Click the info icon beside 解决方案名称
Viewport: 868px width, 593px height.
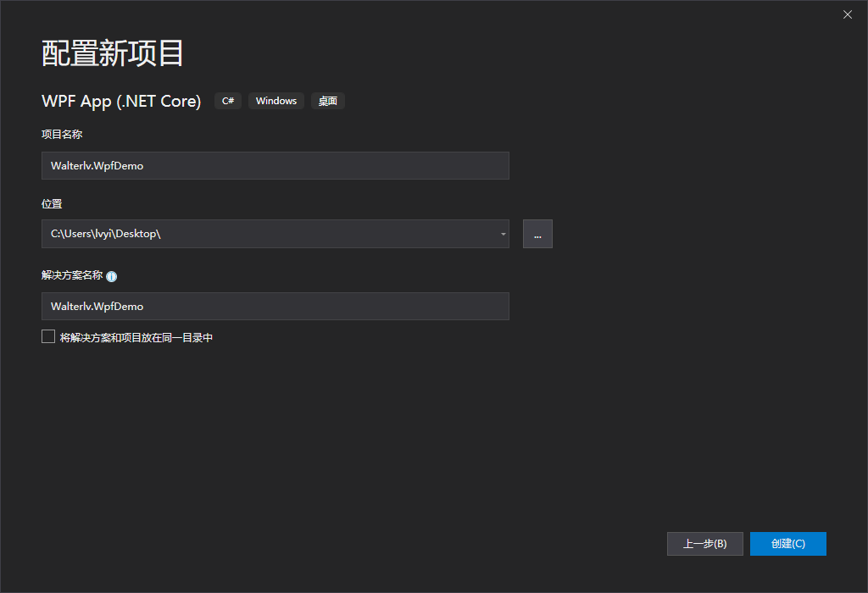click(112, 276)
